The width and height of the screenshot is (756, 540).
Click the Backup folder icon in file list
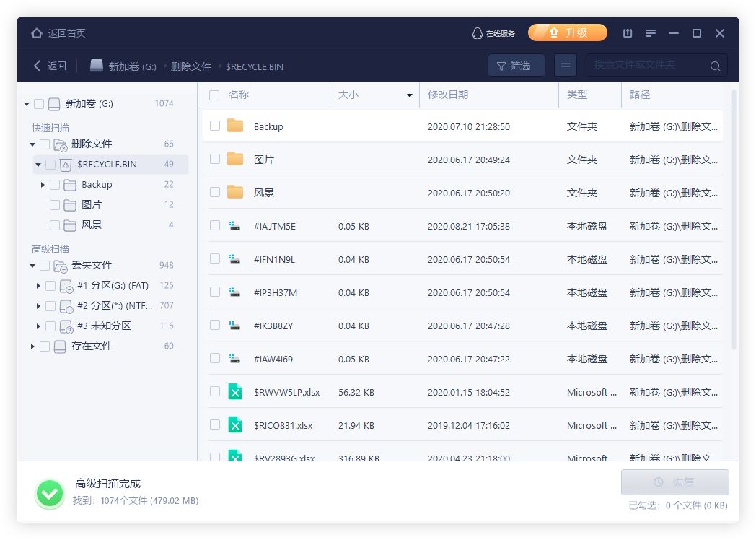[235, 126]
